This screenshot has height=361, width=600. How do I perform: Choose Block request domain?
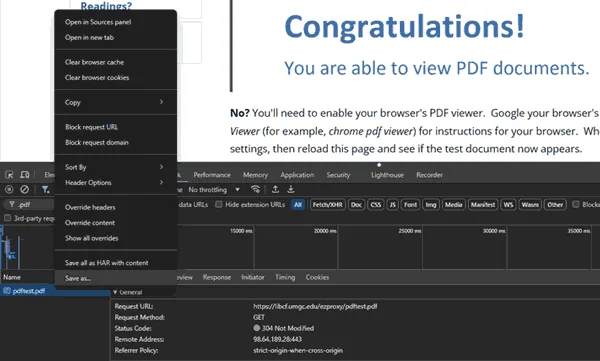click(116, 142)
